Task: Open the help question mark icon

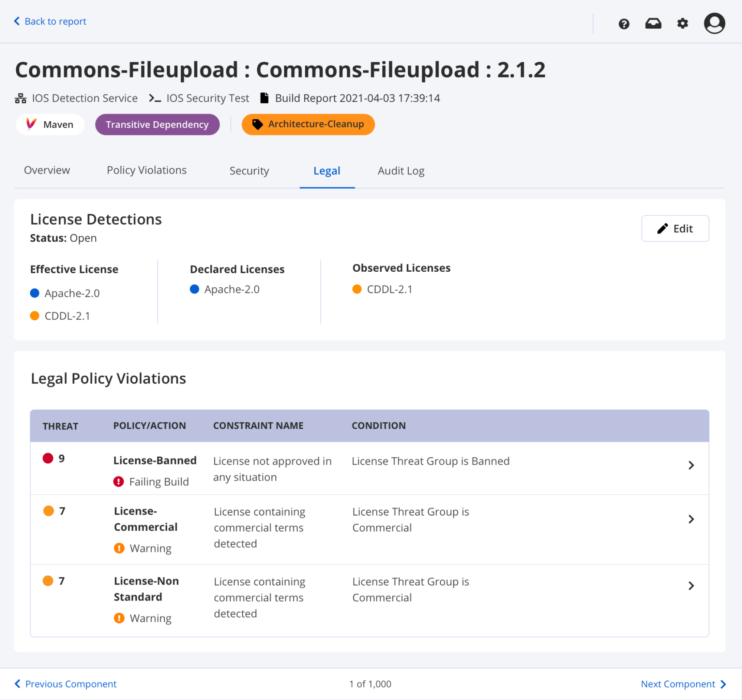Action: coord(624,24)
